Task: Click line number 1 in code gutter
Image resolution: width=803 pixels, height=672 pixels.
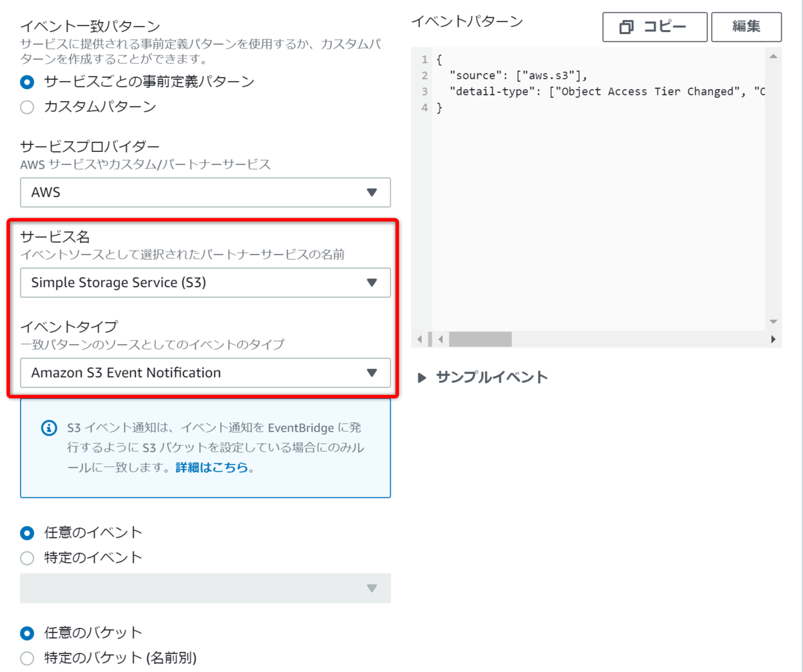Action: (x=424, y=60)
